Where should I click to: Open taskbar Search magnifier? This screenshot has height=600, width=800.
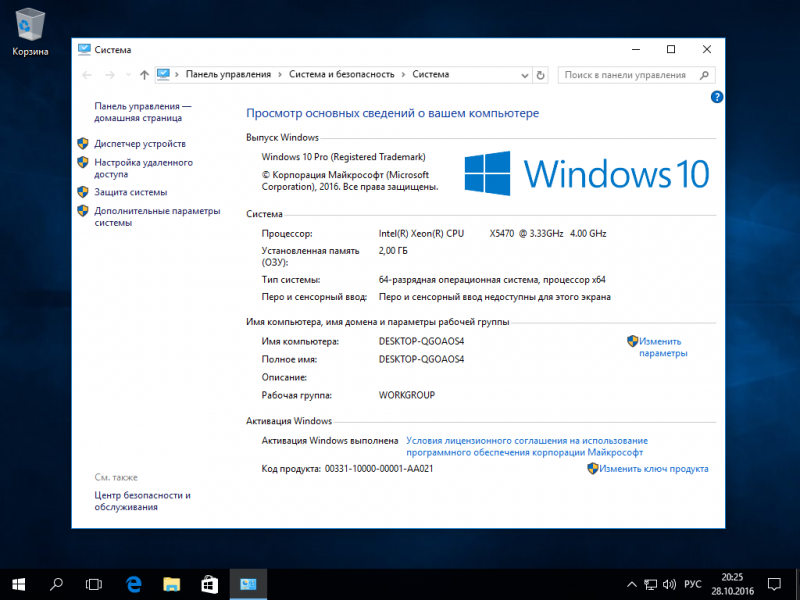56,585
